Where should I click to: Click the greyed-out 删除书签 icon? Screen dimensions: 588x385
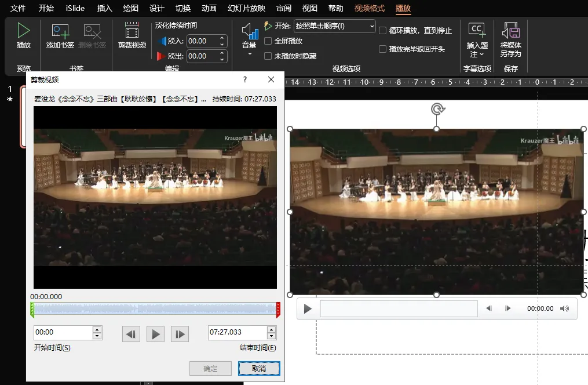click(92, 37)
